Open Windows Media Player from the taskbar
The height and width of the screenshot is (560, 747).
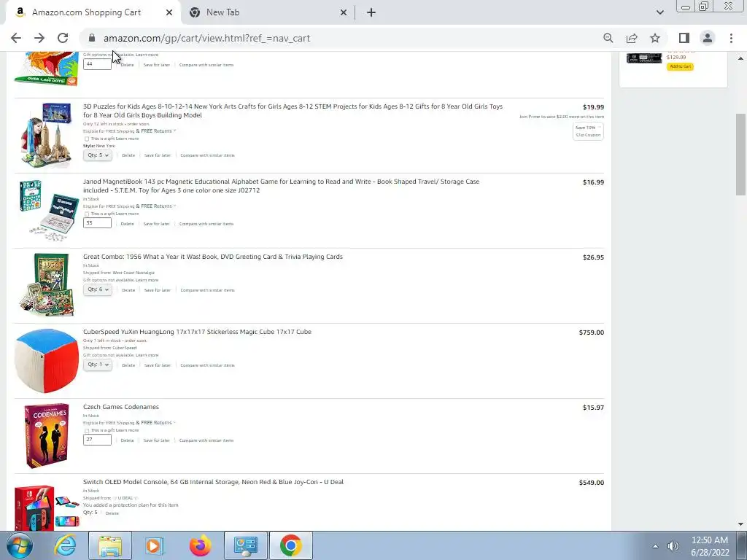click(155, 545)
